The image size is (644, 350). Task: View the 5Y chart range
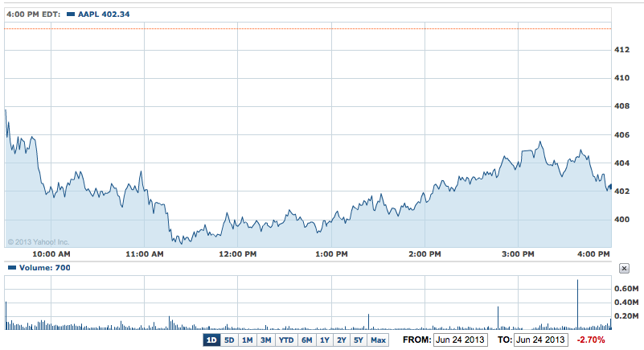click(x=359, y=340)
